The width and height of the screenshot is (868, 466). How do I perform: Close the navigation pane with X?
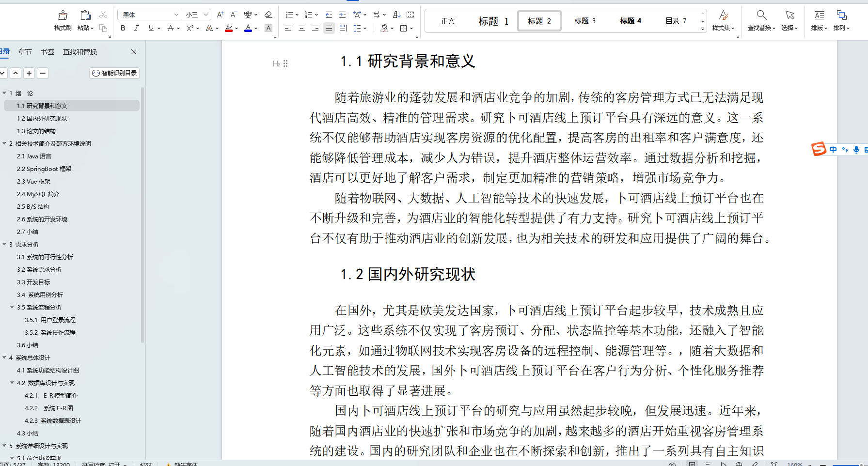tap(134, 52)
